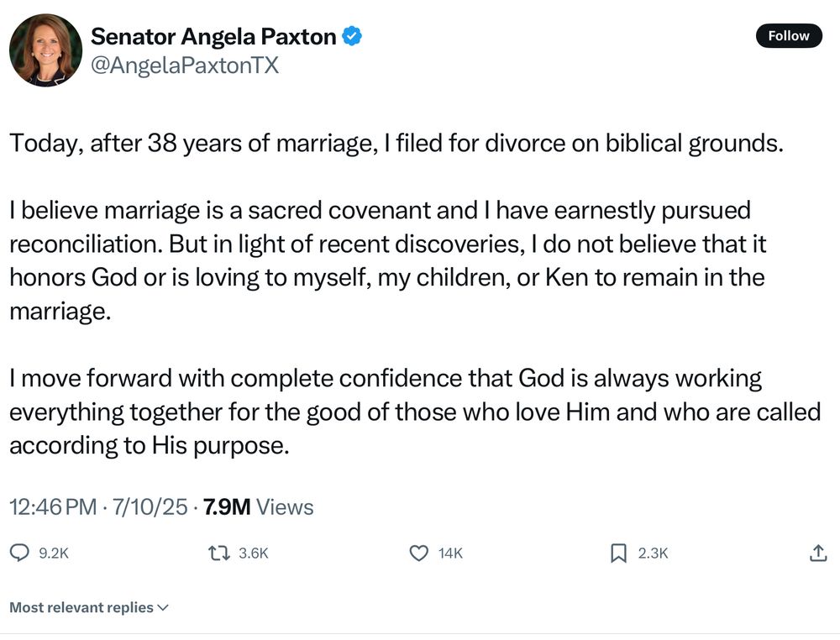Open the @AngelaPaxtonTX handle link
The width and height of the screenshot is (840, 640).
coord(185,66)
